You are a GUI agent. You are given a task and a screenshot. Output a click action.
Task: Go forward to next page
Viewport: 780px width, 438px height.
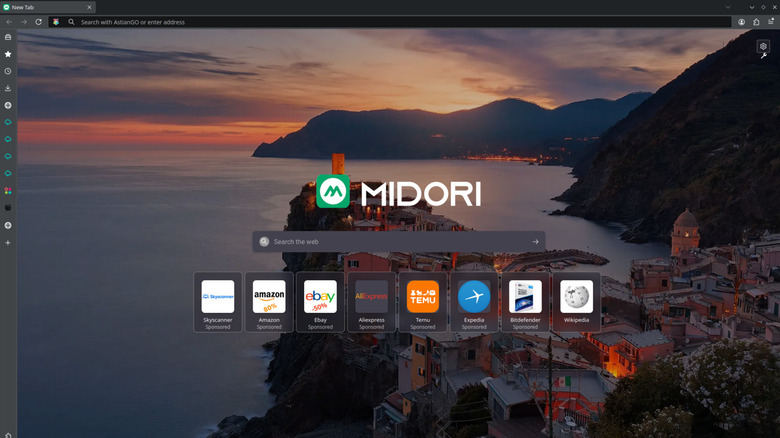24,22
